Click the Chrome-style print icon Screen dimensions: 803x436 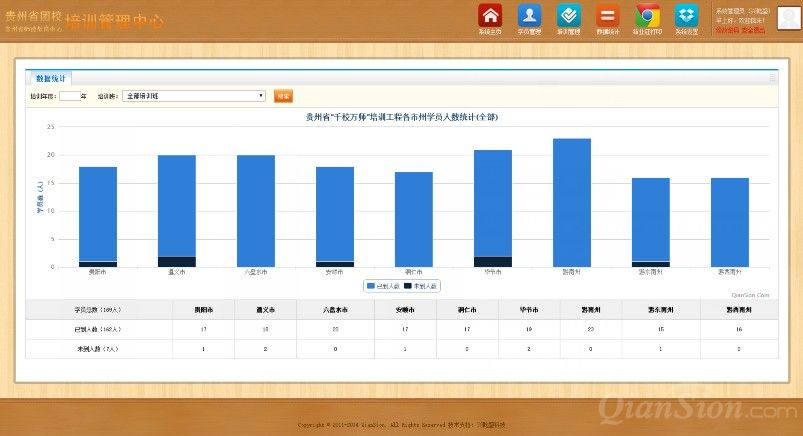[x=647, y=16]
